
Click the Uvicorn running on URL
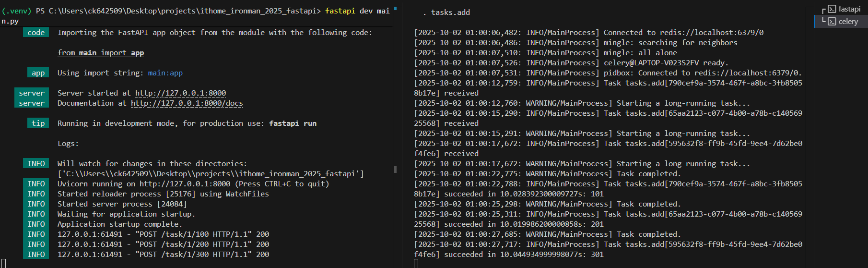(185, 184)
